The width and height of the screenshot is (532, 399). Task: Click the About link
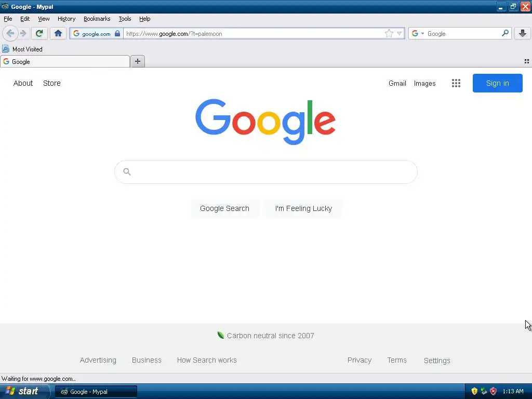(x=23, y=83)
